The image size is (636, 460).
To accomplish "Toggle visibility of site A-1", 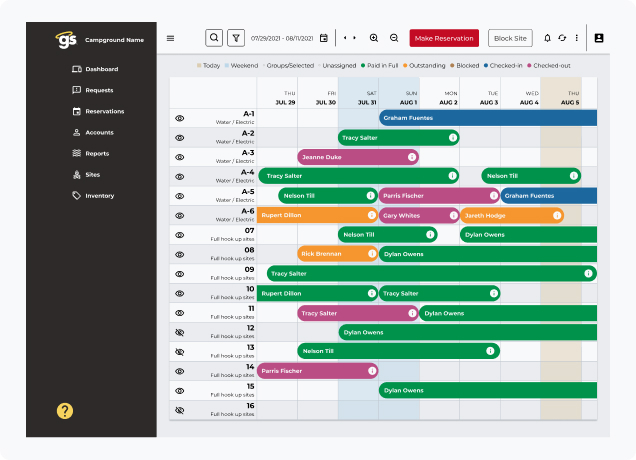I will point(180,118).
